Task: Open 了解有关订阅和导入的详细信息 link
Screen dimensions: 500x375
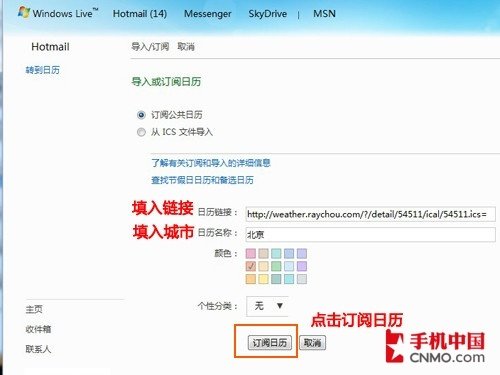Action: [211, 163]
